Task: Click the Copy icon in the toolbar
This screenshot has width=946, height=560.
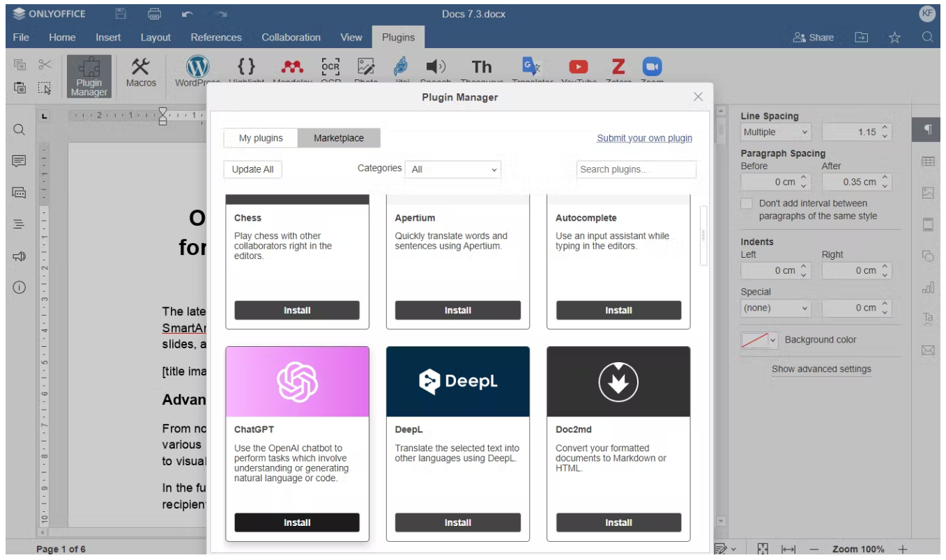Action: coord(20,65)
